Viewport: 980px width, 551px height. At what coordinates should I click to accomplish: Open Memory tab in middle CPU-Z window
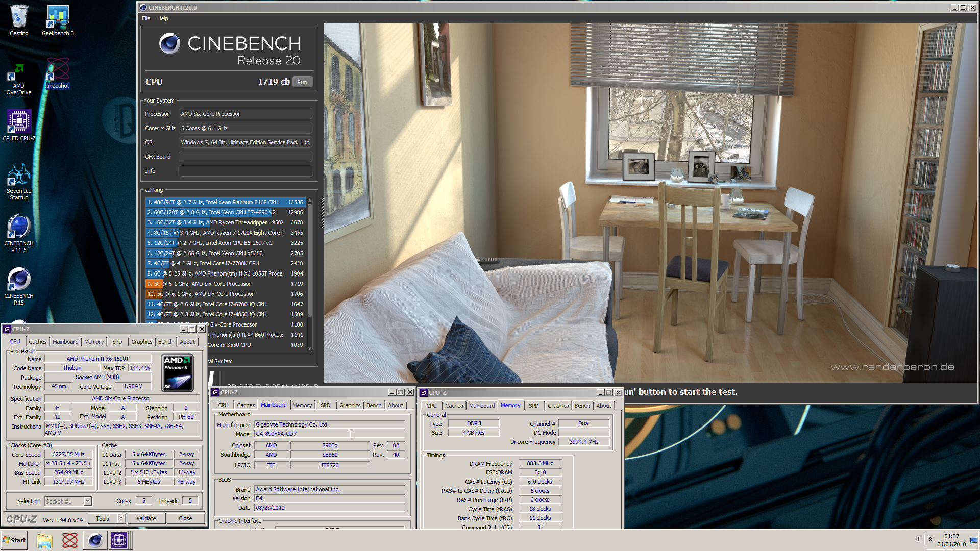pyautogui.click(x=302, y=405)
